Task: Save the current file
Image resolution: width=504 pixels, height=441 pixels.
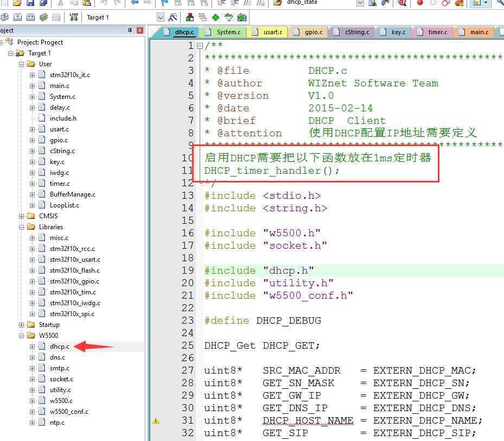Action: pos(30,3)
